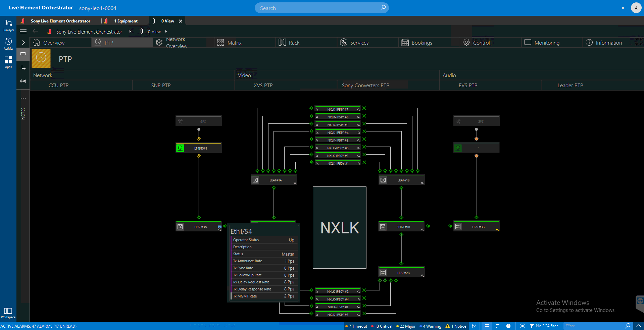This screenshot has height=330, width=644.
Task: Click the LEAF#3A switch icon
Action: [180, 227]
